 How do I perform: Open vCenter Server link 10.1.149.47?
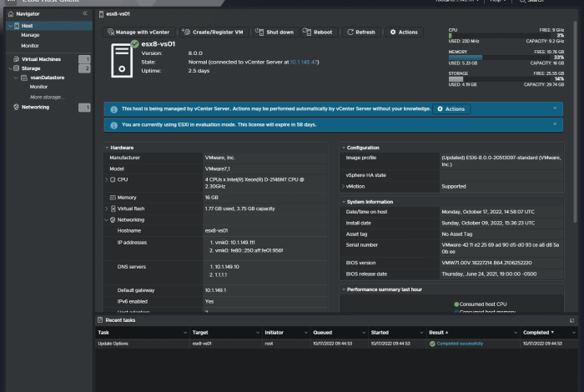click(304, 63)
